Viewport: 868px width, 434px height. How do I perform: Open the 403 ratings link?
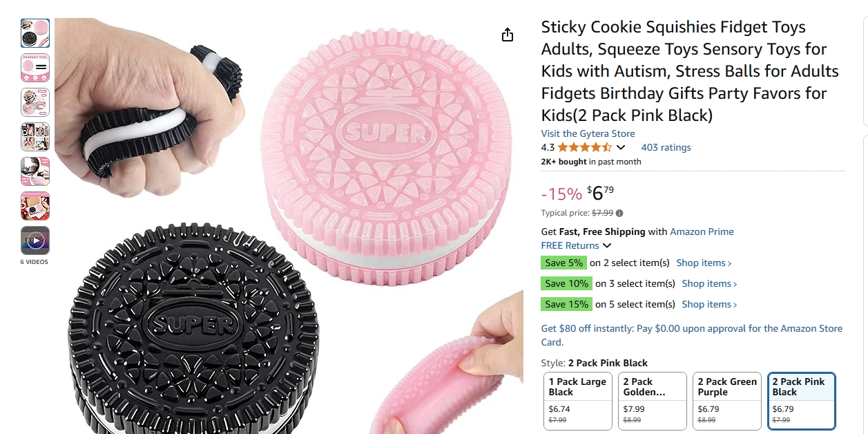pyautogui.click(x=666, y=147)
